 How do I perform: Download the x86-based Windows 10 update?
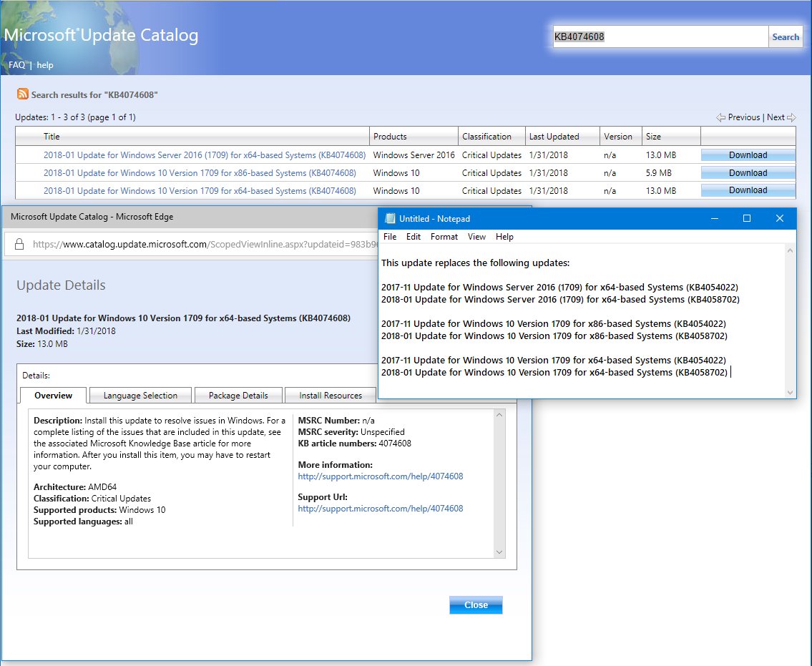748,173
